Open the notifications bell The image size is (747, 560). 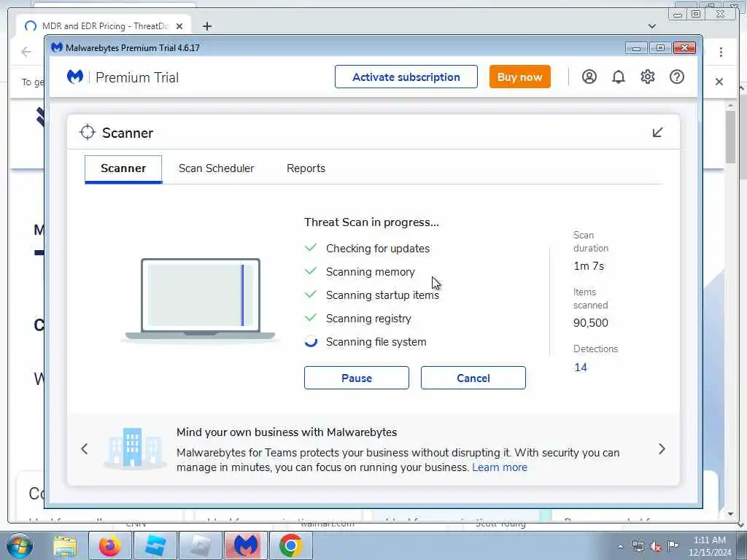(x=619, y=77)
